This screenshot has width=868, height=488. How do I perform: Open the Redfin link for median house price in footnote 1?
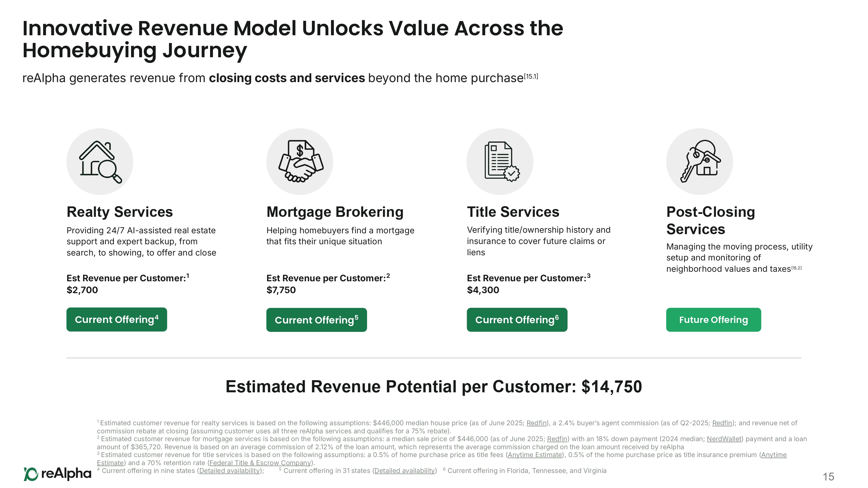[536, 423]
